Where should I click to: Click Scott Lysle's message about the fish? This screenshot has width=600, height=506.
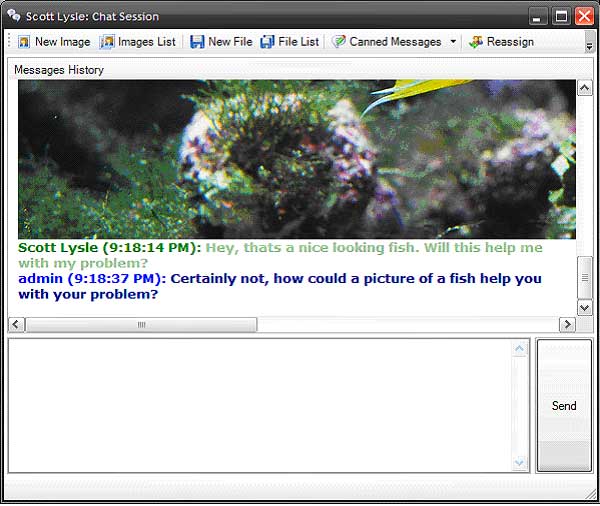(280, 255)
